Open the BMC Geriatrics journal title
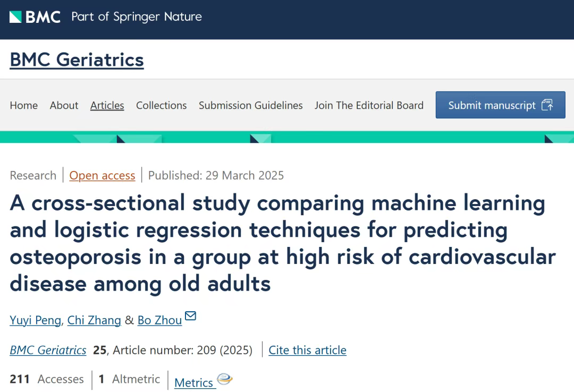Viewport: 574px width, 392px height. [x=77, y=59]
